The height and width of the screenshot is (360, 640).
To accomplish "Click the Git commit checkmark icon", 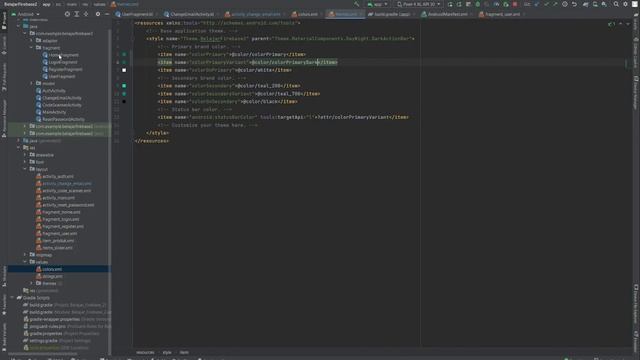I will pyautogui.click(x=546, y=4).
